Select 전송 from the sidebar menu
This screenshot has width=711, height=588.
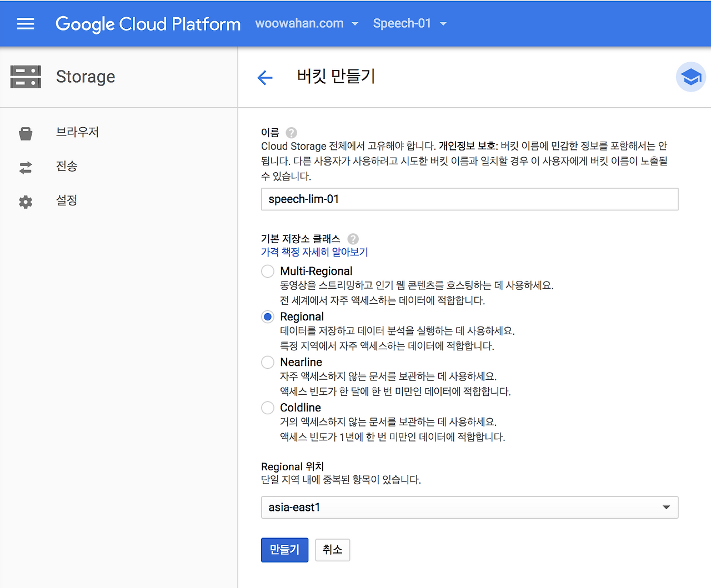pos(66,167)
